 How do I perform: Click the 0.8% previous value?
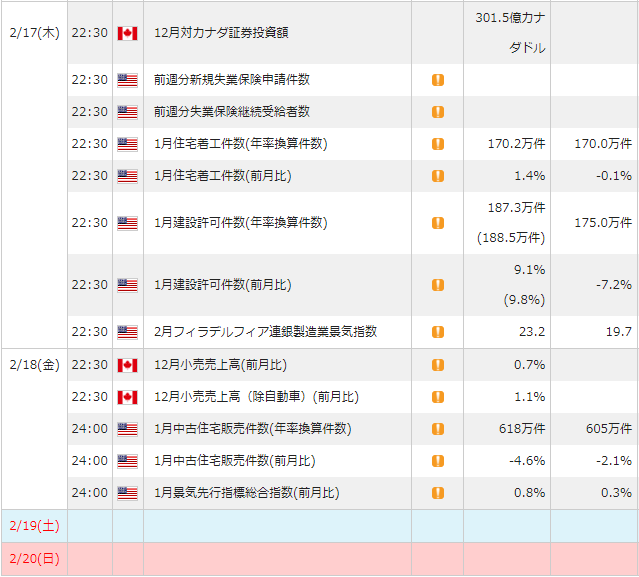(x=529, y=493)
